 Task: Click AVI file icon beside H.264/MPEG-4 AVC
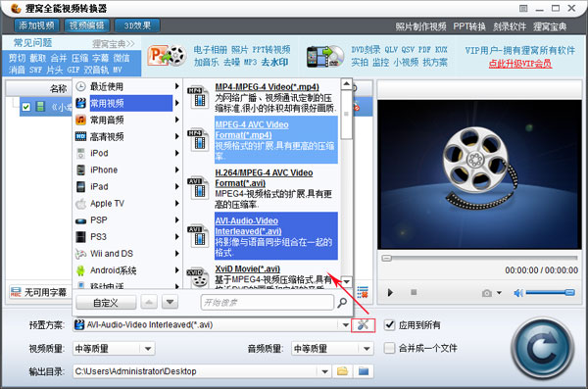coord(198,188)
